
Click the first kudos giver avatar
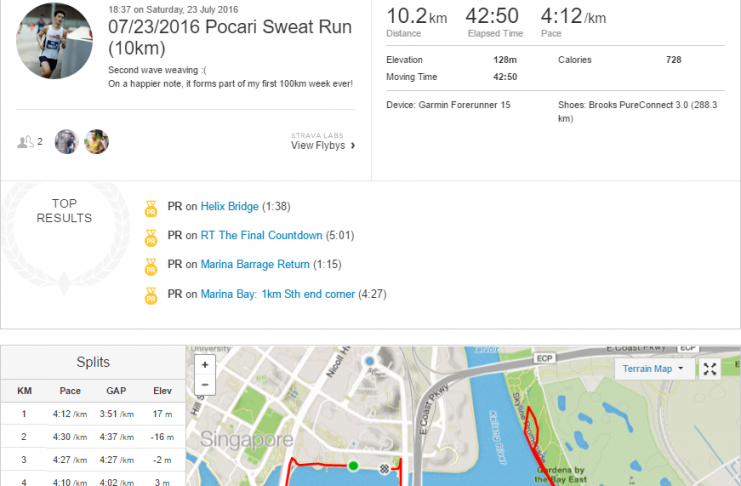(66, 142)
